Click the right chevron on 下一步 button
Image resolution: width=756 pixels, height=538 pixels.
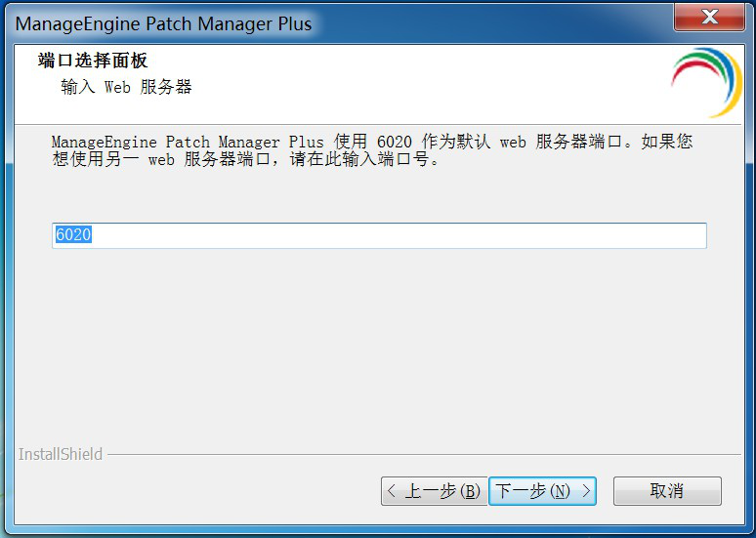586,491
